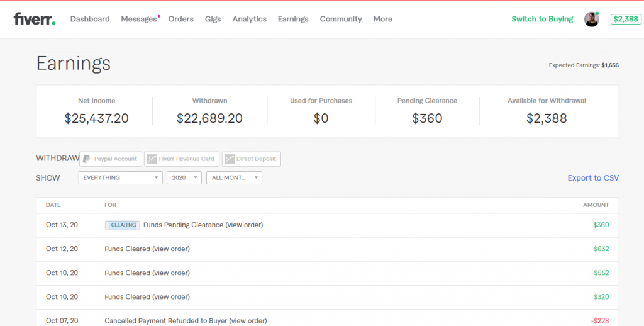Click the $632 amount
The width and height of the screenshot is (644, 326).
pyautogui.click(x=601, y=249)
